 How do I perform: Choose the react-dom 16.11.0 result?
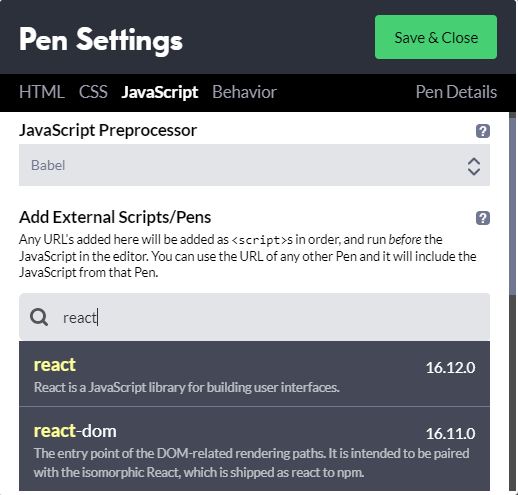[254, 449]
